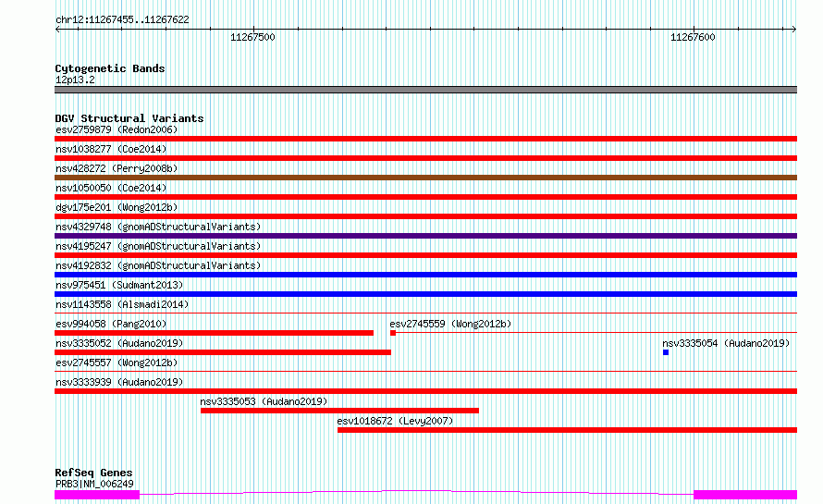This screenshot has height=504, width=823.
Task: Click the red bar for esv2759879
Action: coord(425,139)
